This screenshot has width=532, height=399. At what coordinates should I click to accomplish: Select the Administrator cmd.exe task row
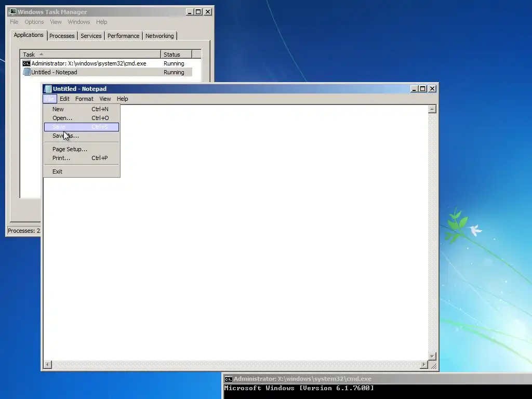click(x=107, y=63)
